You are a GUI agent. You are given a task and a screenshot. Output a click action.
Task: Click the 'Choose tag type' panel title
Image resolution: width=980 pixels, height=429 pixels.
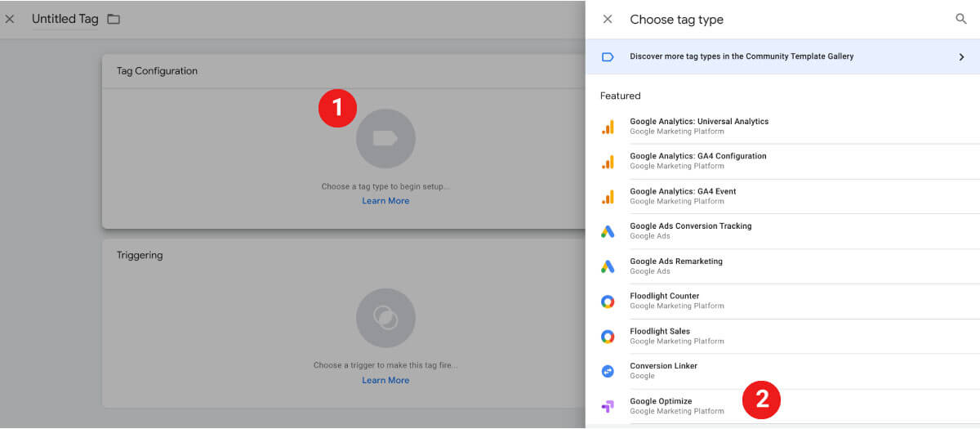[677, 20]
